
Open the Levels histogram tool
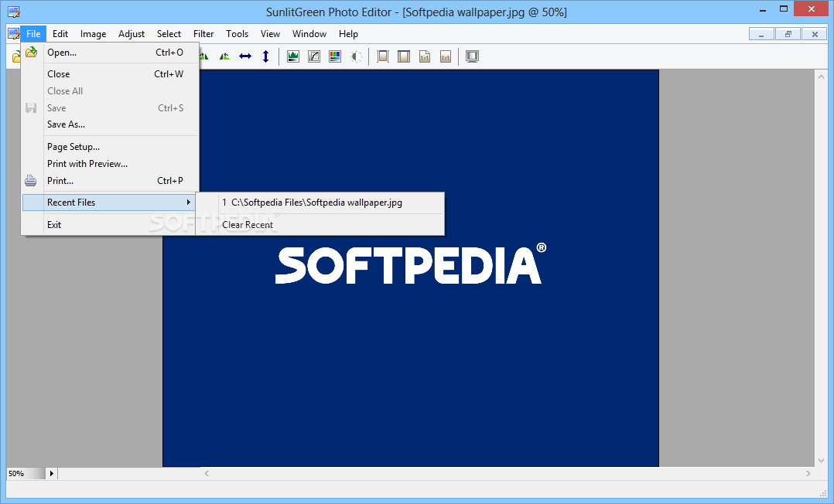point(293,56)
